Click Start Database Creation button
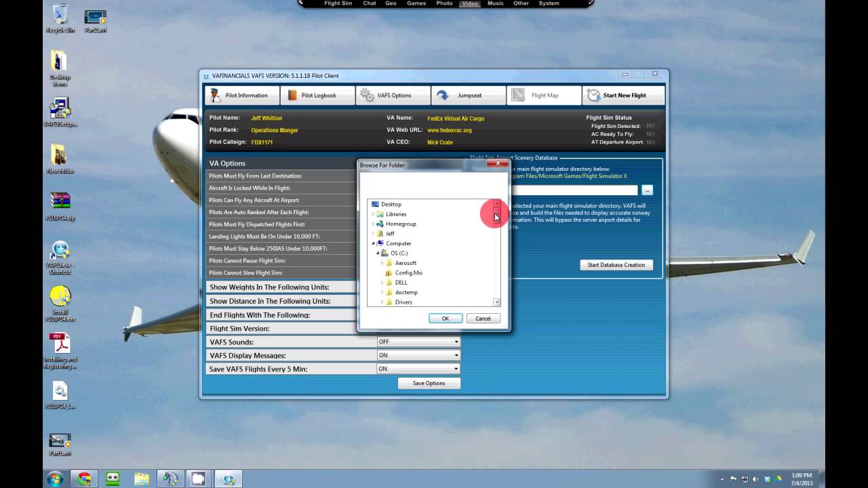This screenshot has height=488, width=868. (x=616, y=265)
